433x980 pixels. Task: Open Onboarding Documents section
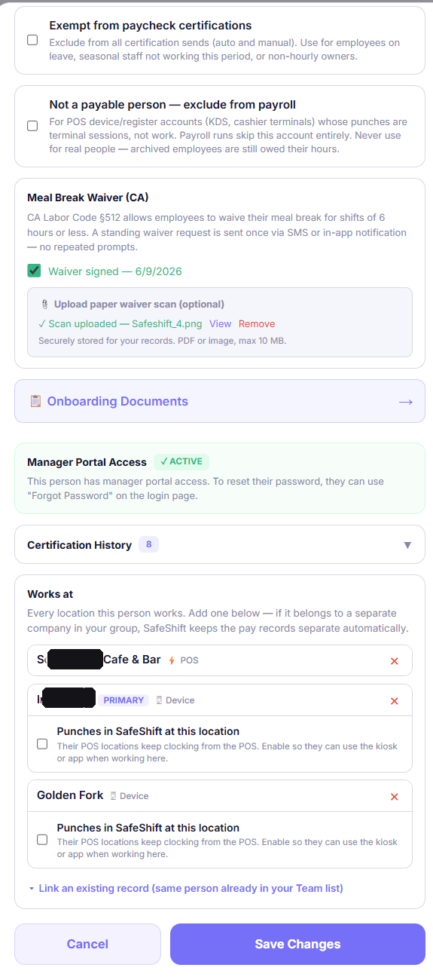click(x=220, y=401)
